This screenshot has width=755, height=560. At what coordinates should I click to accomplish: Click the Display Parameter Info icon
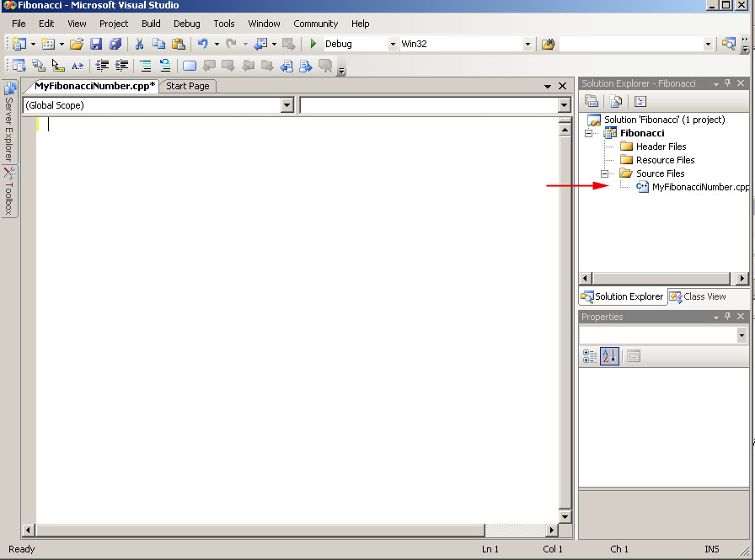pyautogui.click(x=39, y=66)
